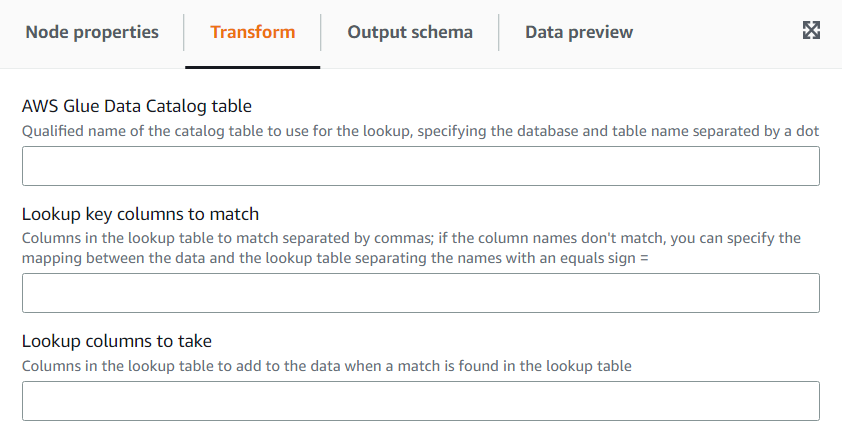Screen dimensions: 842x427
Task: Select the Transform tab
Action: pos(252,32)
